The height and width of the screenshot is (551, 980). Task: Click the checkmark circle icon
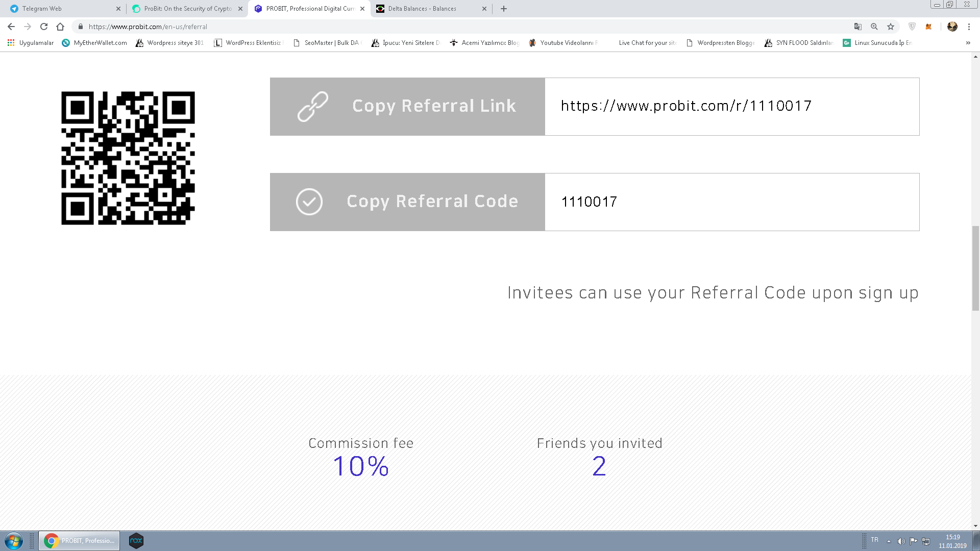point(309,202)
